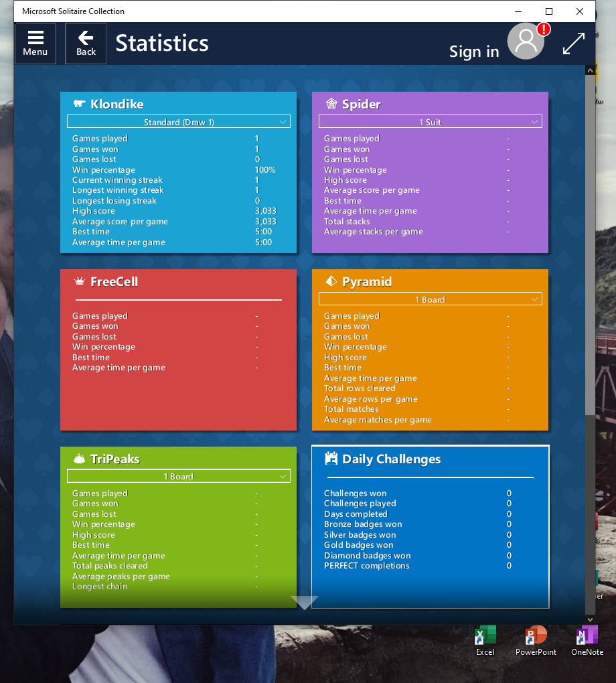The width and height of the screenshot is (616, 683).
Task: Click Silver badges won label
Action: [x=360, y=535]
